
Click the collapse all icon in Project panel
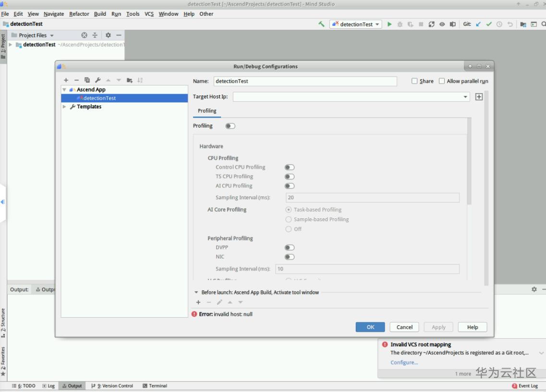95,35
